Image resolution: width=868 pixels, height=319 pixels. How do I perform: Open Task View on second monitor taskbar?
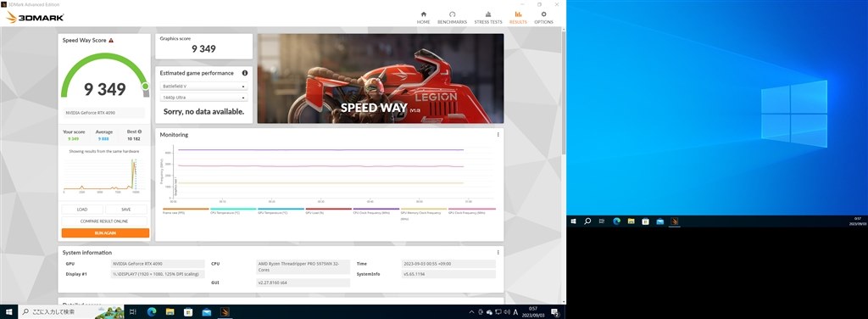pyautogui.click(x=602, y=221)
